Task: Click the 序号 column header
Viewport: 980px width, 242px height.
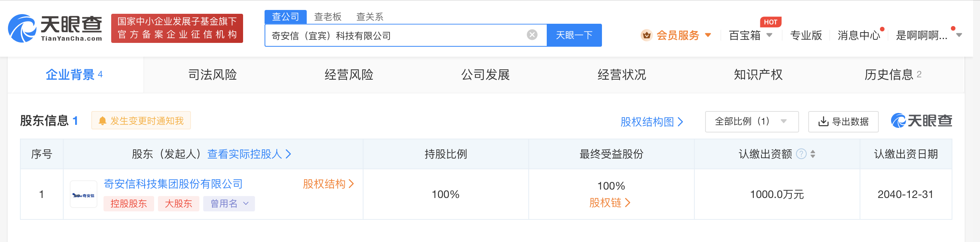Action: (x=41, y=154)
